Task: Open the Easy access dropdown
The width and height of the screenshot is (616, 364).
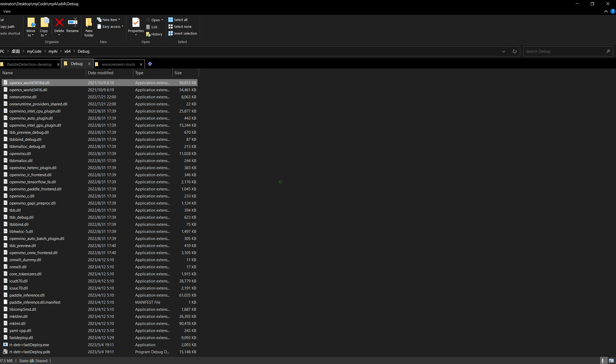Action: 110,26
